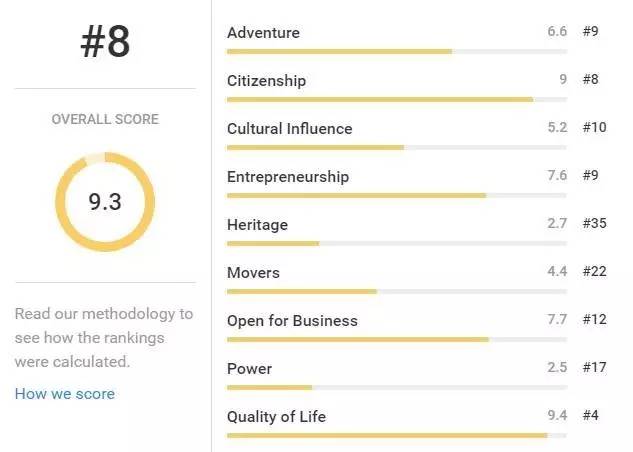Open the How we score link
Viewport: 633px width, 452px height.
64,394
